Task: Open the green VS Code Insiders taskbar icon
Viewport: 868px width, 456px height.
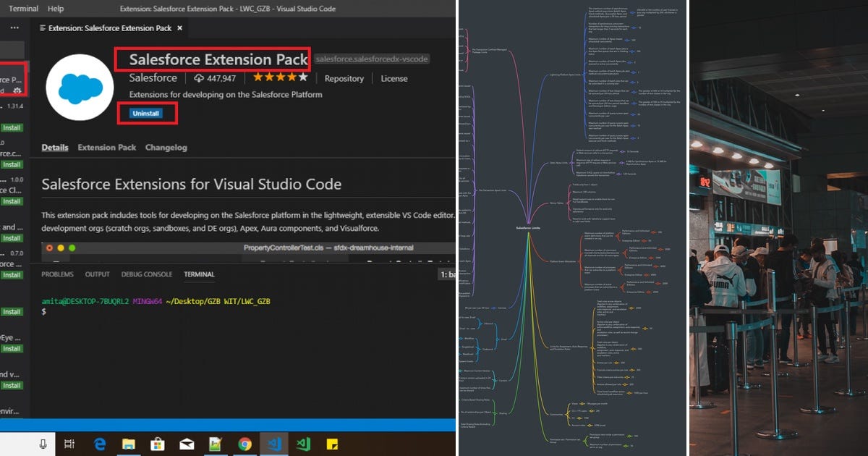Action: coord(304,444)
